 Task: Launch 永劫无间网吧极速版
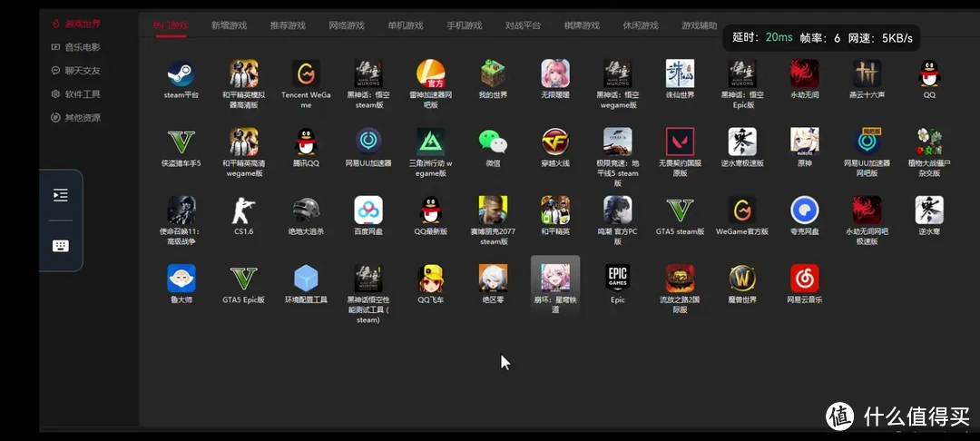[867, 210]
